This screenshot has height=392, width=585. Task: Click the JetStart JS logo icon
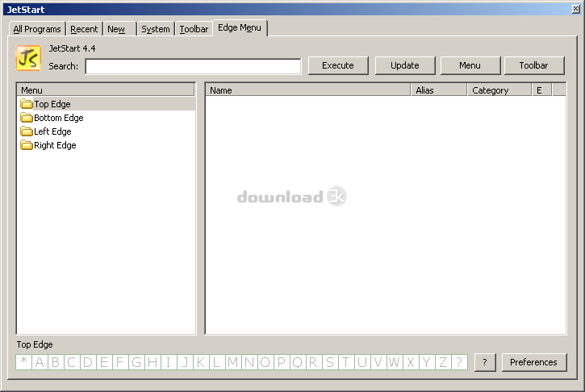(x=28, y=58)
